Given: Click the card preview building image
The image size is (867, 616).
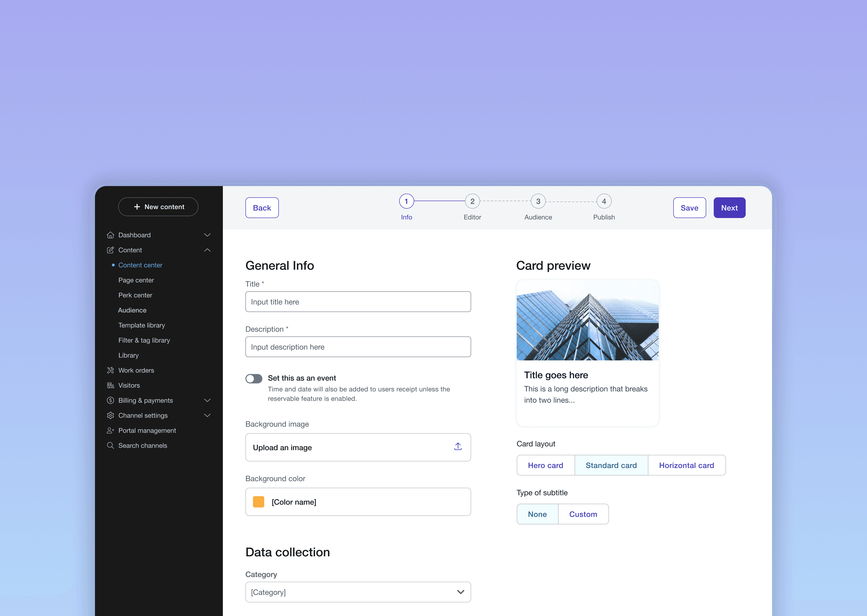Looking at the screenshot, I should click(588, 320).
